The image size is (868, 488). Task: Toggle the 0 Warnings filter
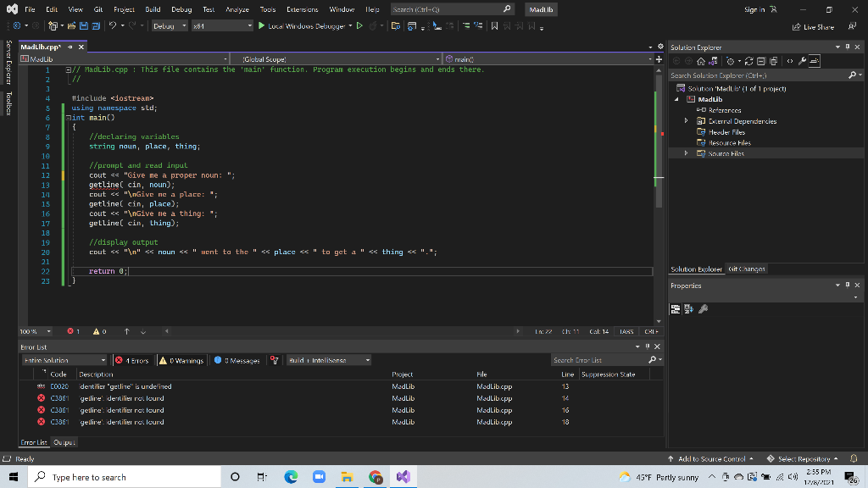pyautogui.click(x=181, y=360)
